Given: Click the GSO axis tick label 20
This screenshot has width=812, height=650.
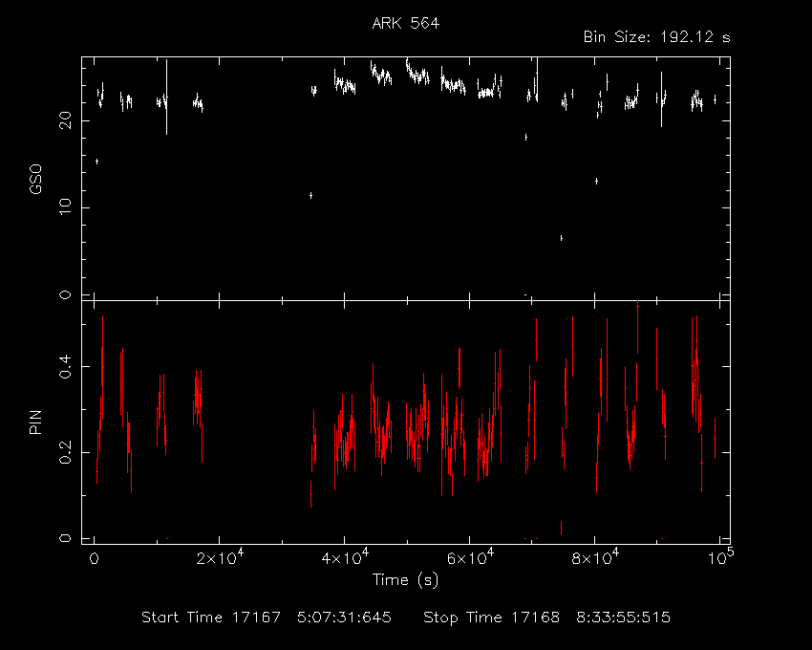Looking at the screenshot, I should pyautogui.click(x=65, y=121).
